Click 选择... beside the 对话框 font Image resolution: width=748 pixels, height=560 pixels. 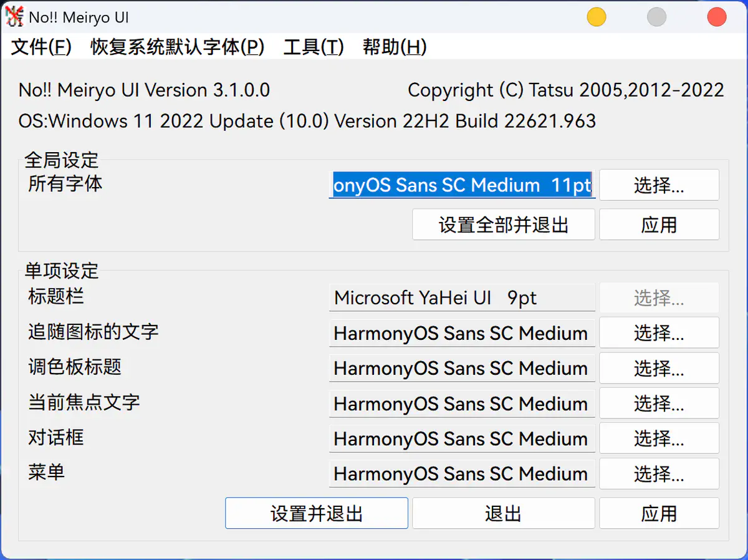coord(659,438)
